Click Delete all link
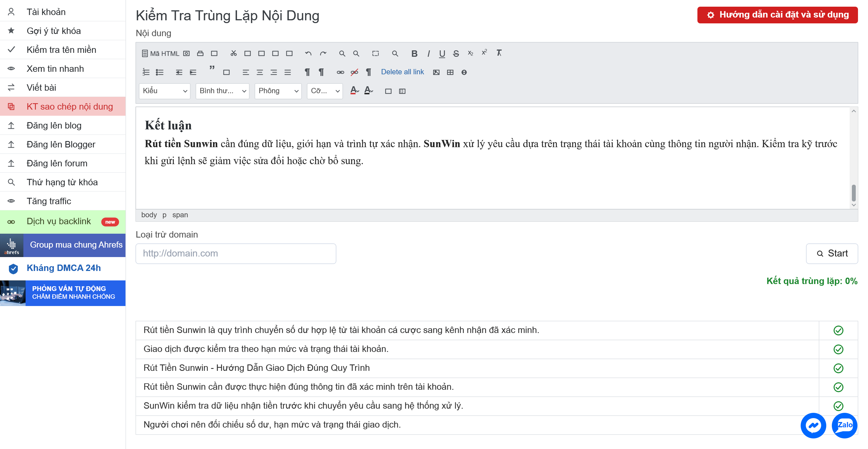The image size is (868, 449). [x=402, y=72]
